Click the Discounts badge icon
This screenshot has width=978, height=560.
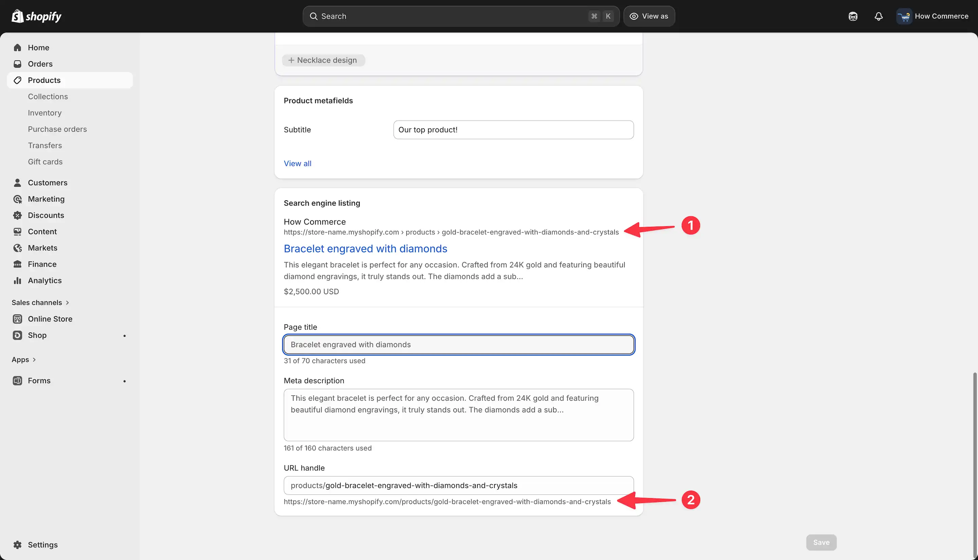[x=17, y=215]
